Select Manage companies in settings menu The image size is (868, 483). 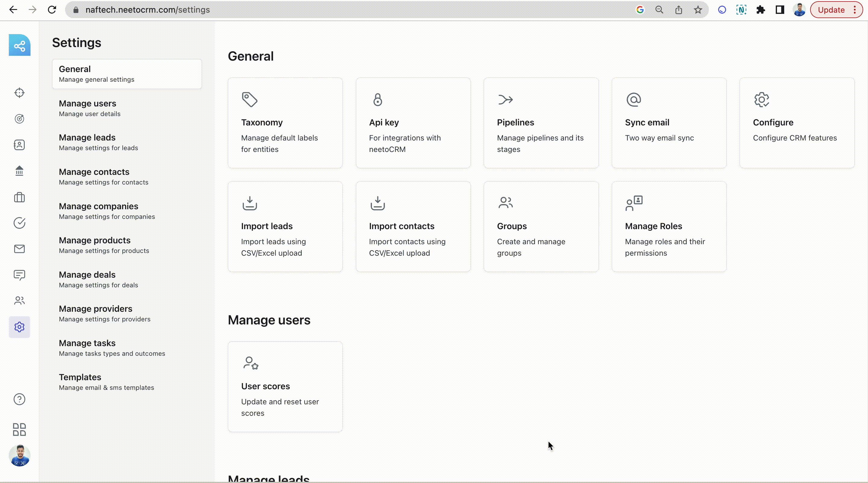(x=127, y=211)
